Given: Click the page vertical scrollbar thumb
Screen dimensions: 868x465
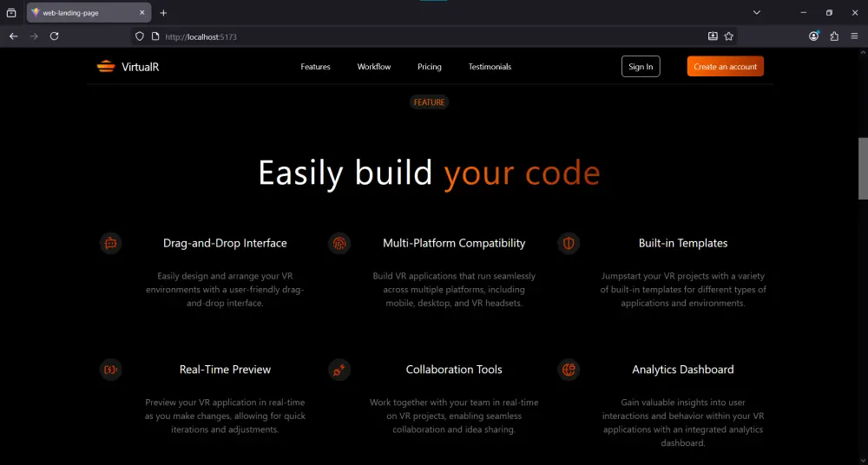Looking at the screenshot, I should click(x=863, y=168).
